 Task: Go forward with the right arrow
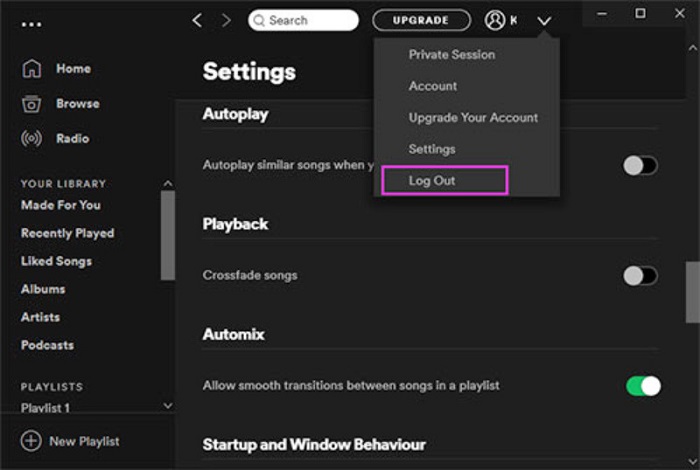pos(225,20)
